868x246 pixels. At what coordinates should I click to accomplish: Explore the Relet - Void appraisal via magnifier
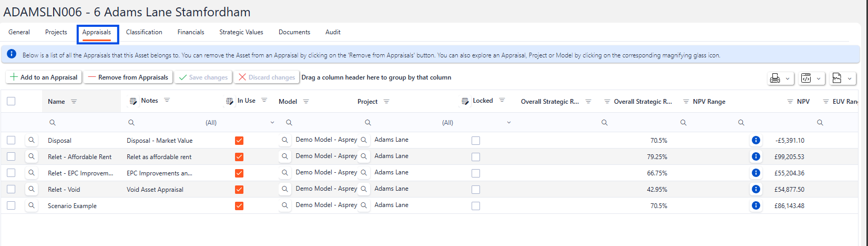click(32, 189)
